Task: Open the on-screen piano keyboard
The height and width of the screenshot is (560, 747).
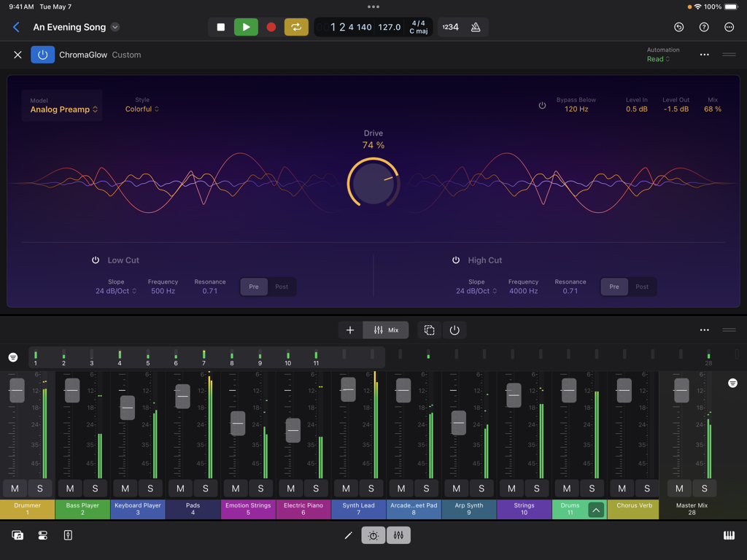Action: pos(728,534)
